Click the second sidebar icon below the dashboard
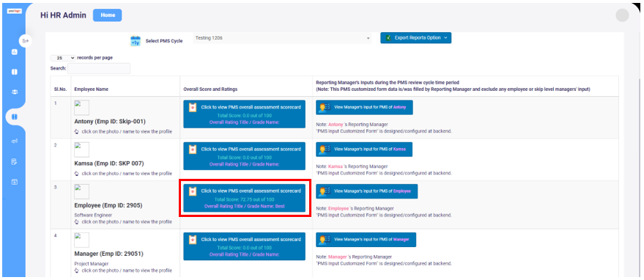Image resolution: width=644 pixels, height=280 pixels. [x=15, y=72]
